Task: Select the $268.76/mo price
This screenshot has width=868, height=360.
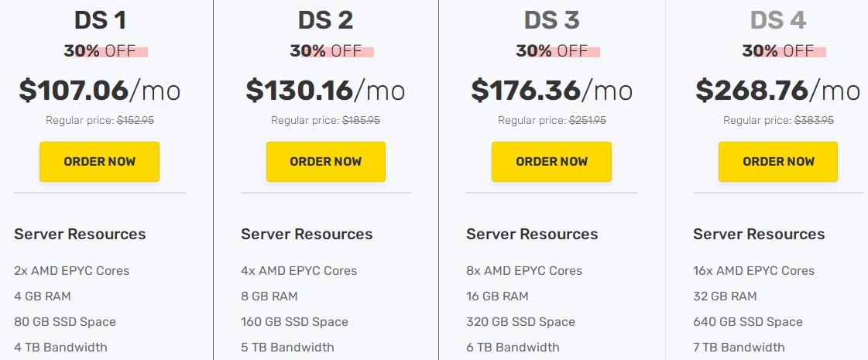Action: coord(778,91)
